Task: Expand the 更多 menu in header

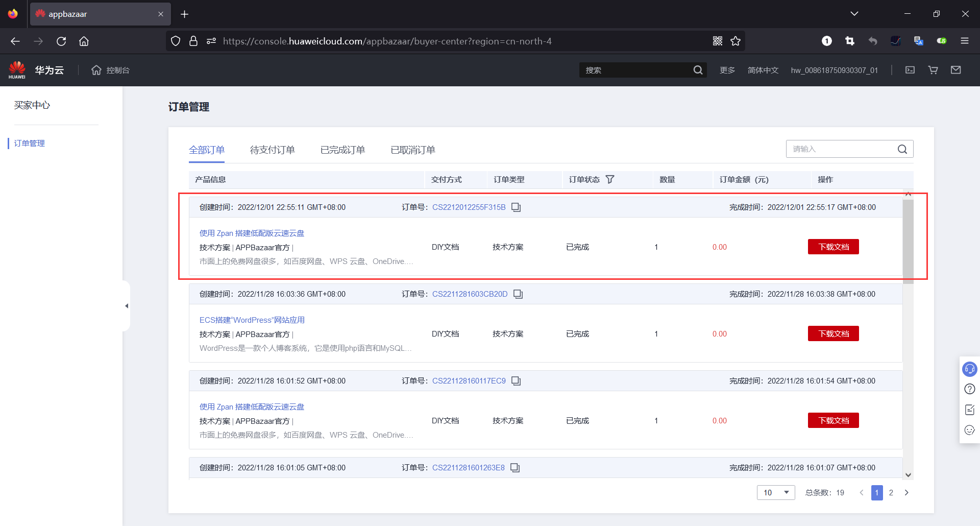Action: coord(727,70)
